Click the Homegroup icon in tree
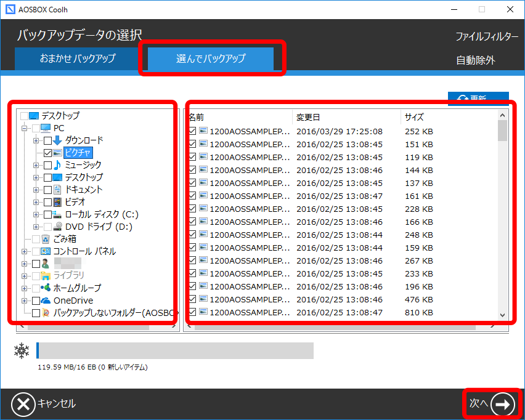 pyautogui.click(x=46, y=288)
